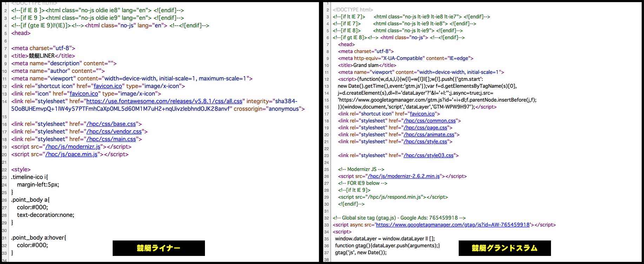
Task: Click the /hpc/css/base.css link
Action: tap(111, 124)
